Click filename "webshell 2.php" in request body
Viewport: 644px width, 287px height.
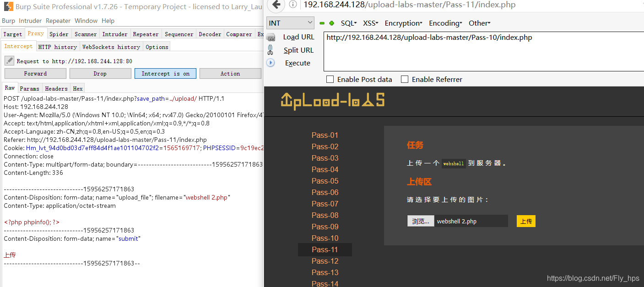click(207, 197)
